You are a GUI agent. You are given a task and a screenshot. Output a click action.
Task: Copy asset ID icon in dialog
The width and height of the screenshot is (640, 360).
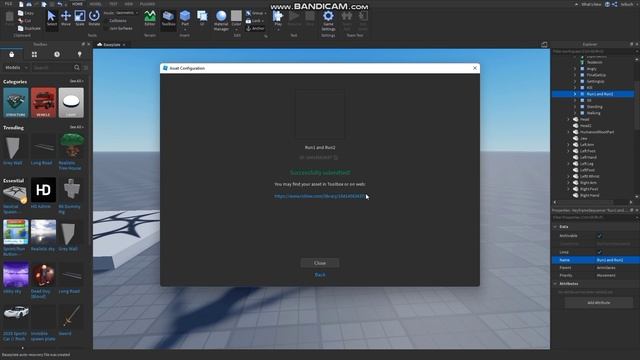pyautogui.click(x=336, y=158)
